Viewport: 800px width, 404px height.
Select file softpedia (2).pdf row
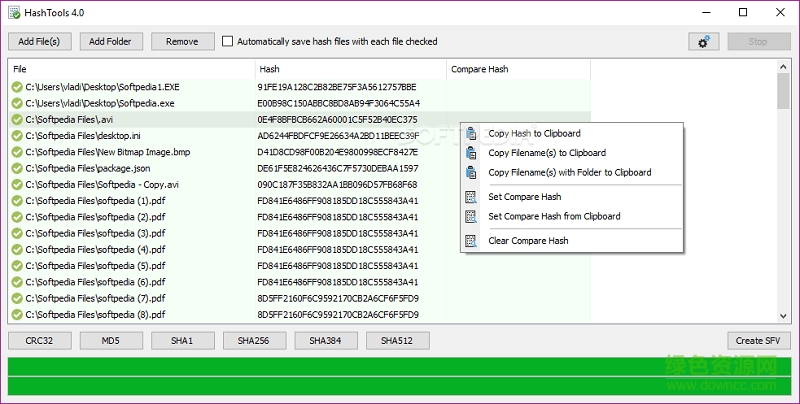click(299, 217)
